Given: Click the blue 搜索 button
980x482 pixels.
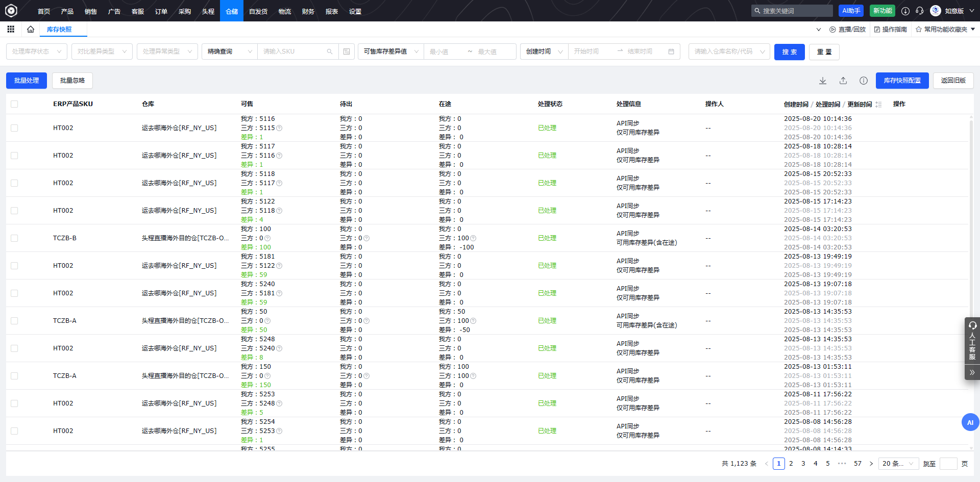Looking at the screenshot, I should (789, 52).
